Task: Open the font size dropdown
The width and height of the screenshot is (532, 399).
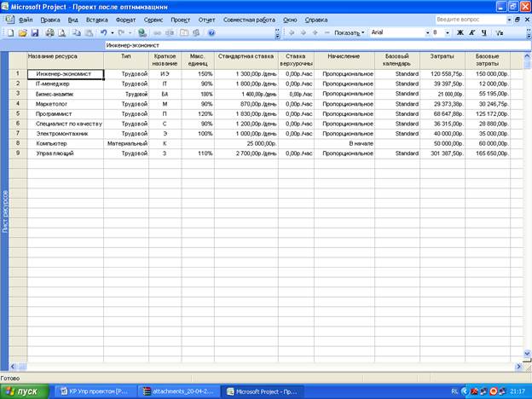Action: point(448,32)
